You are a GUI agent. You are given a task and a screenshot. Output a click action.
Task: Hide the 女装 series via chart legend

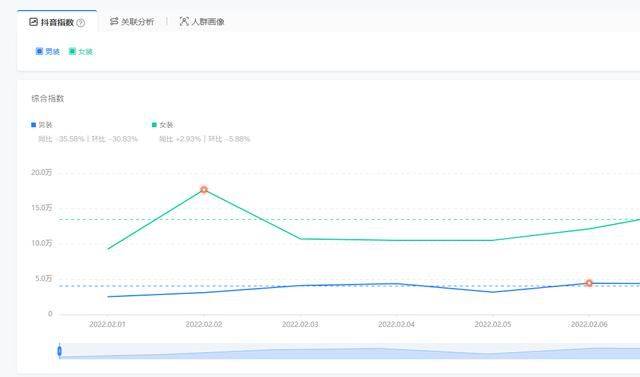pos(162,125)
